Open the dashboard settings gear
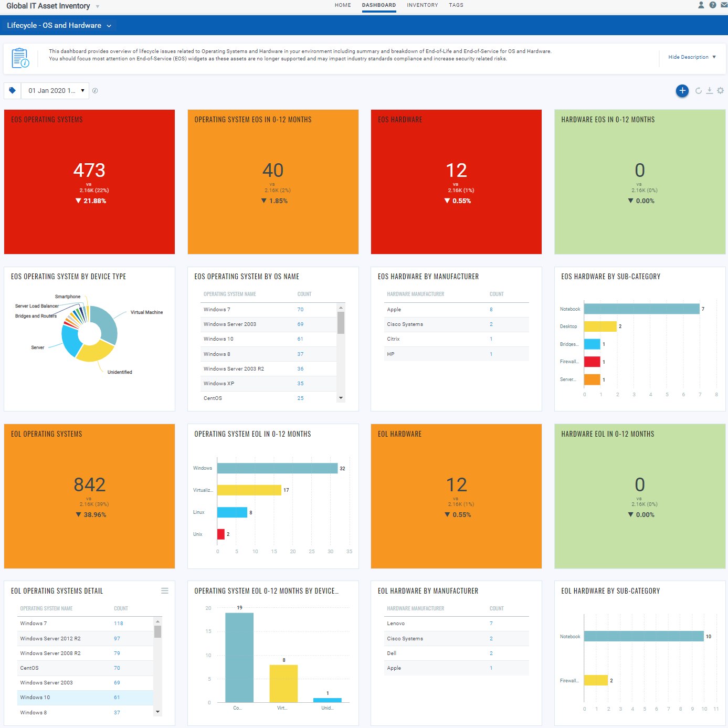This screenshot has height=728, width=728. pos(720,91)
